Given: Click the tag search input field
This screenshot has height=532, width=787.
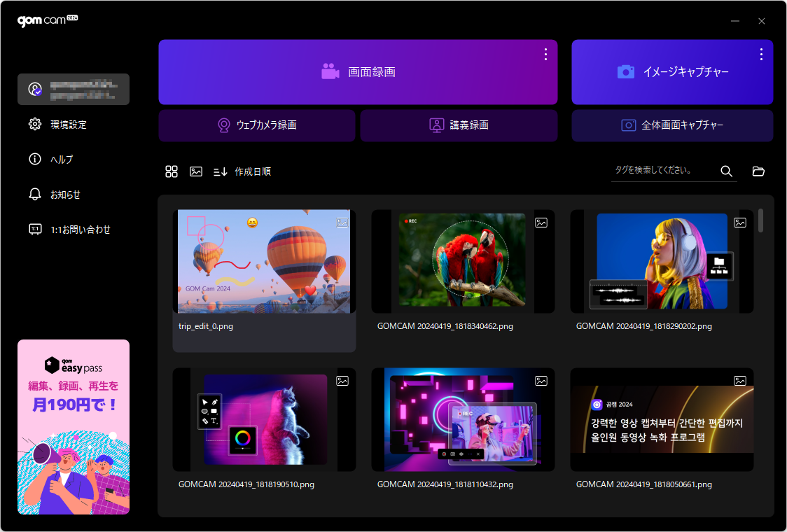Looking at the screenshot, I should pyautogui.click(x=662, y=170).
